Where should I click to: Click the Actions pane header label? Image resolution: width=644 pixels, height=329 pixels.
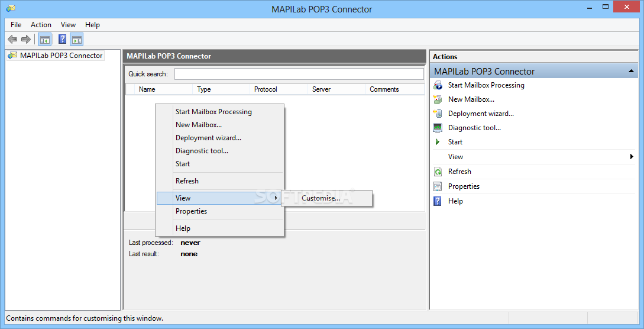[445, 57]
